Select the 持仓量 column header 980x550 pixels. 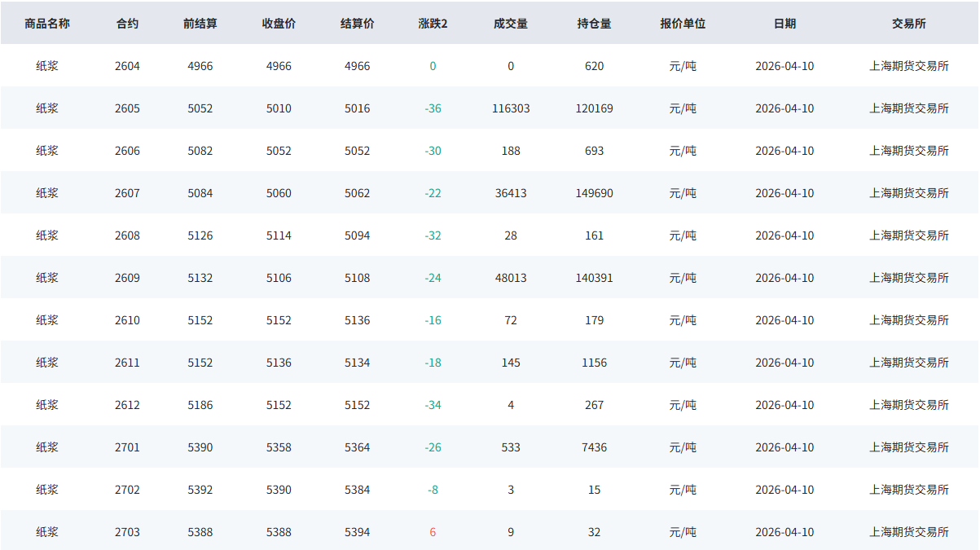594,24
